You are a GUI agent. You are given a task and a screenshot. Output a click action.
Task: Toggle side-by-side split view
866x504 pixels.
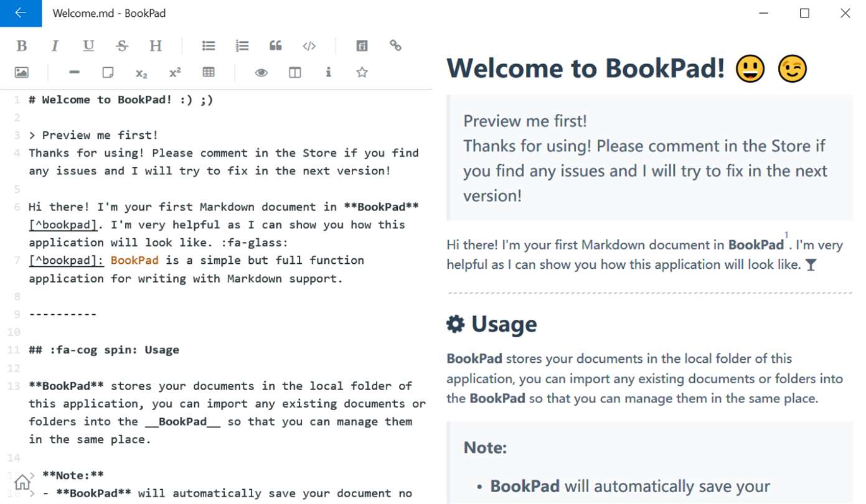295,72
